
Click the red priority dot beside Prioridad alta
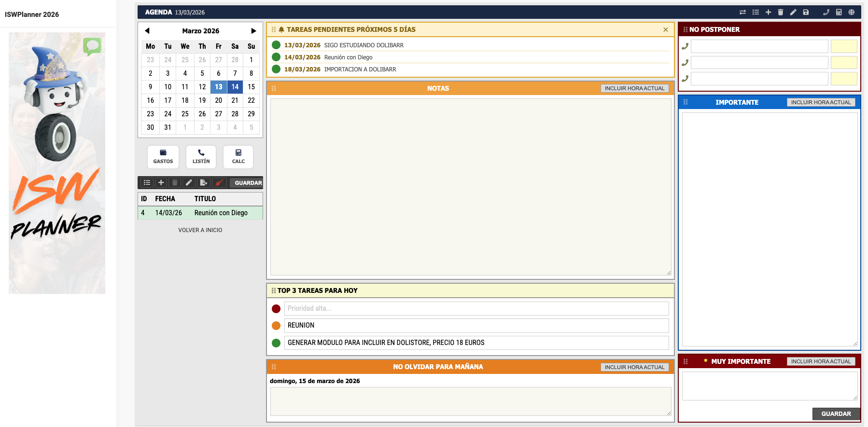point(276,309)
